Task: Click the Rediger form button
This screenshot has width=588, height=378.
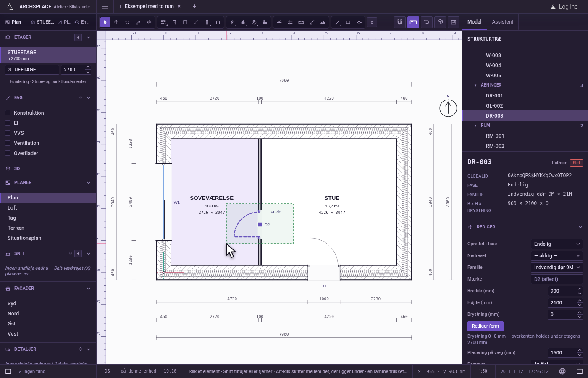Action: coord(485,326)
